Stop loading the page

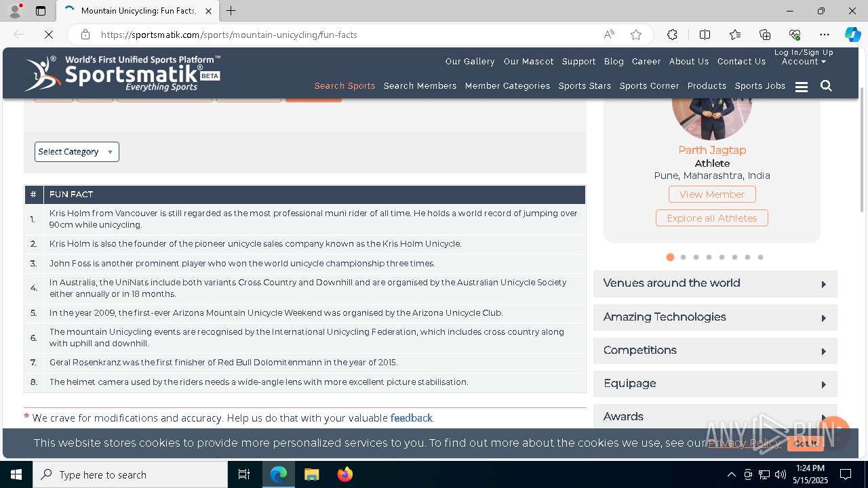point(48,35)
